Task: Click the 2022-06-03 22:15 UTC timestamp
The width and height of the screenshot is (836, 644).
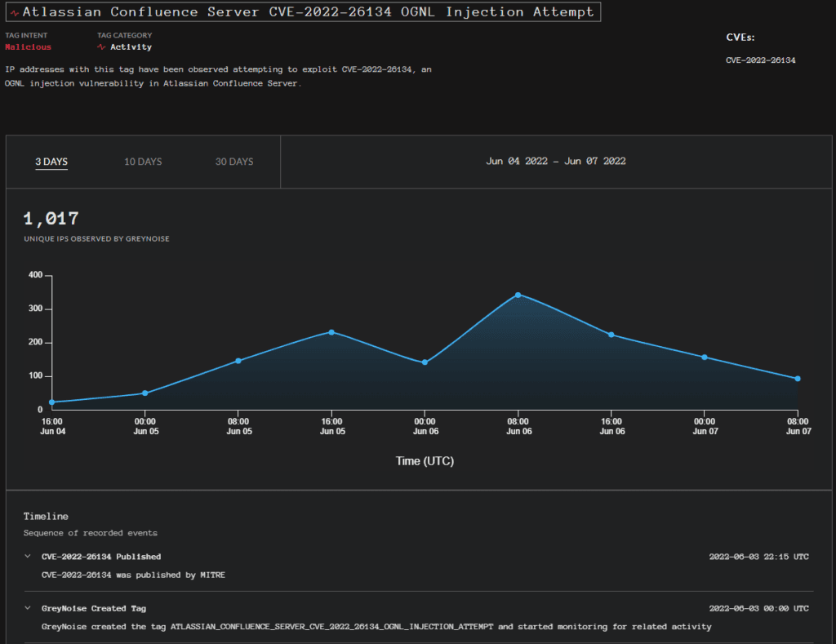Action: click(758, 556)
